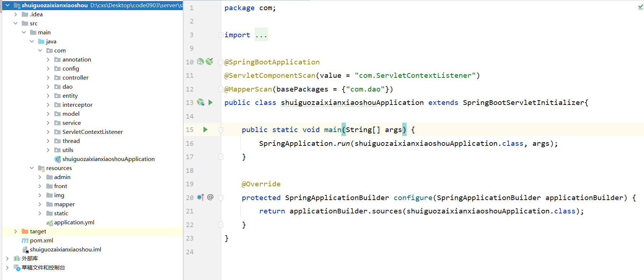Select shuiguozaixianxiaoshou.iml file name
Image resolution: width=644 pixels, height=280 pixels.
[x=65, y=249]
